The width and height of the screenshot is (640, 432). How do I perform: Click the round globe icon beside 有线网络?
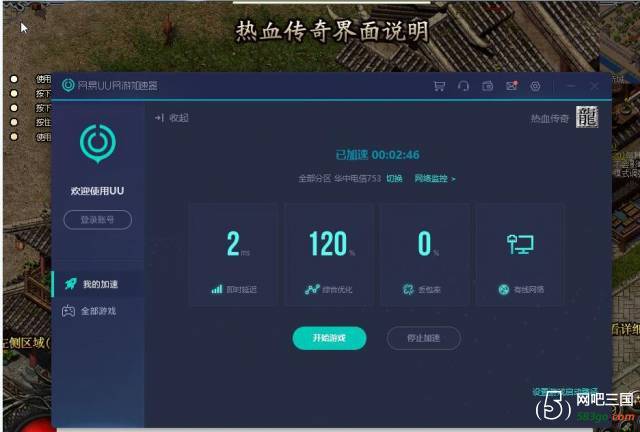(x=504, y=289)
